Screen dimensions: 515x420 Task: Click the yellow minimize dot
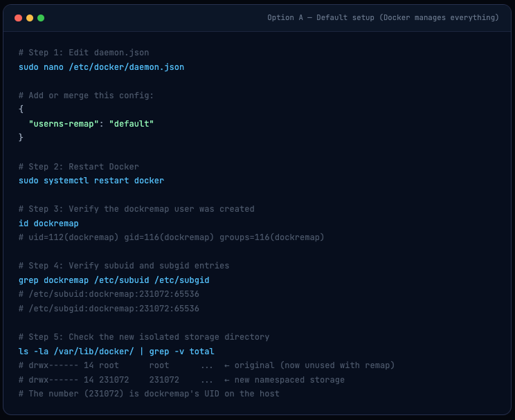pos(30,18)
